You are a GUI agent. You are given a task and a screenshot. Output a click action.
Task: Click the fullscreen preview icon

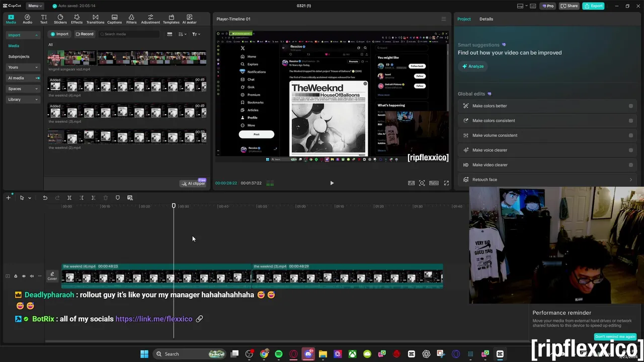[446, 183]
